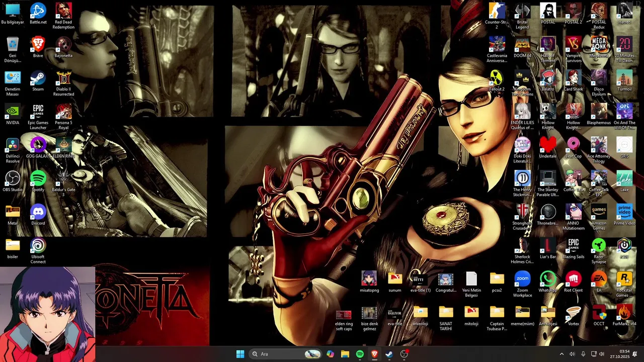
Task: Select the Diablo II Resurrected icon
Action: click(63, 83)
